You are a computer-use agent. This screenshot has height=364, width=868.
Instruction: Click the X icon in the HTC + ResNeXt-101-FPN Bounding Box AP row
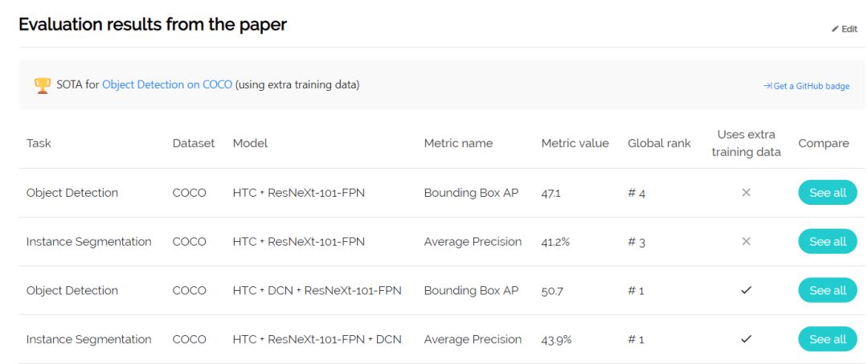(x=746, y=193)
